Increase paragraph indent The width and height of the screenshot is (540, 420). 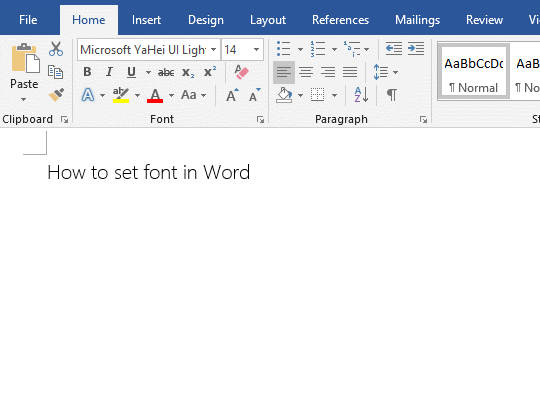coord(416,49)
